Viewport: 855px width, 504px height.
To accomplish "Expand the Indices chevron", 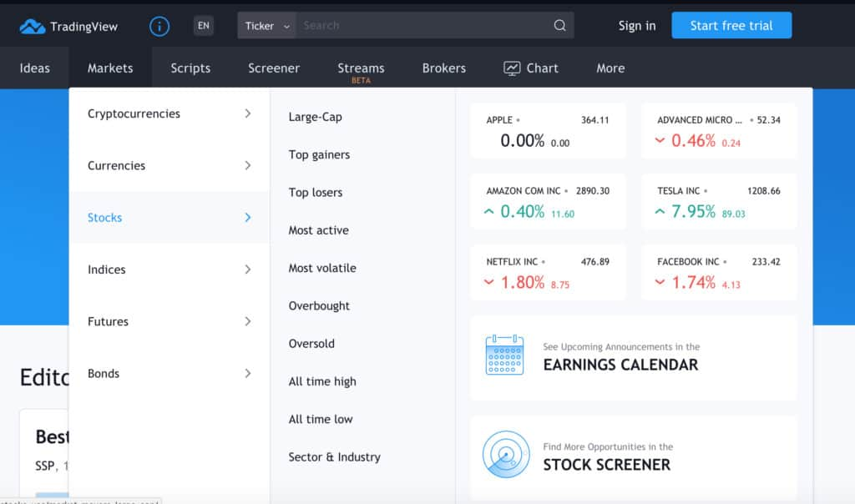I will coord(247,270).
